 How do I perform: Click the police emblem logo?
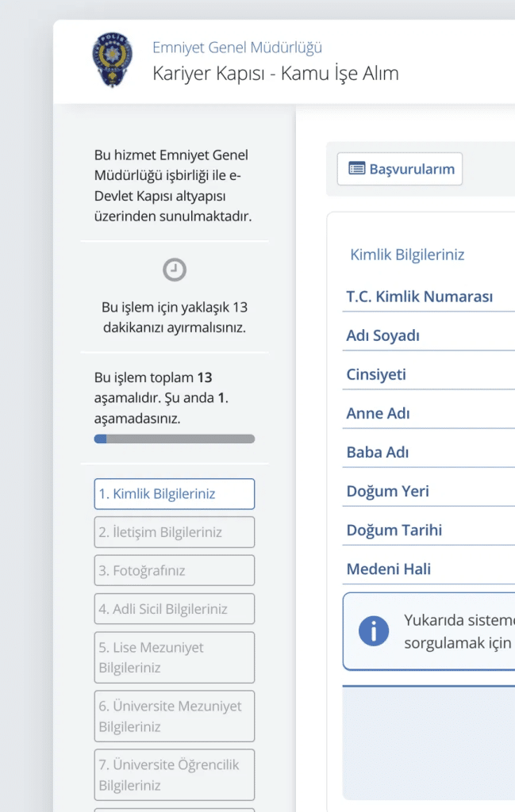click(x=113, y=59)
